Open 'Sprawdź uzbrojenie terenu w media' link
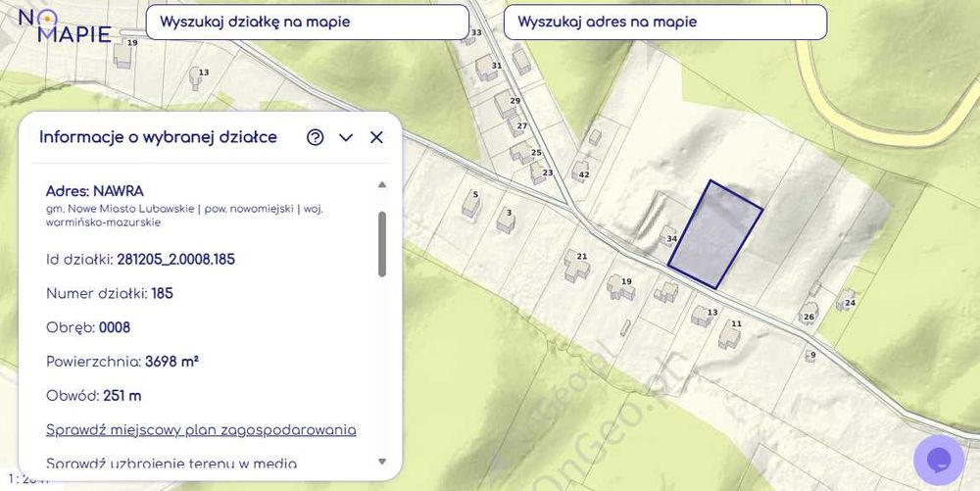Viewport: 980px width, 491px height. pos(171,464)
